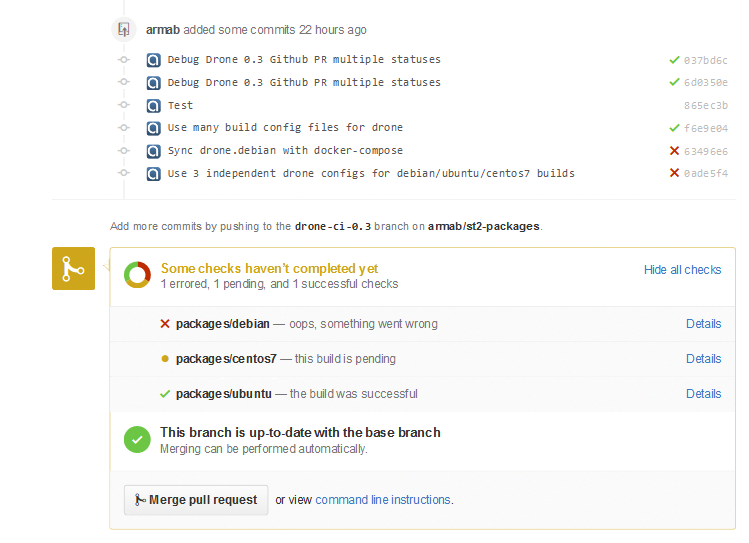Open commit hash 037bd6c
Viewport: 749px width, 543px height.
706,60
